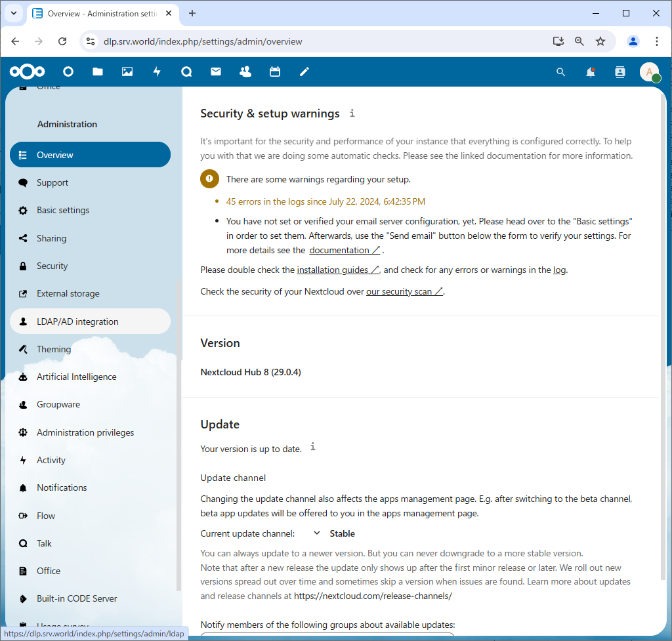Viewport: 672px width, 641px height.
Task: Open Security settings in sidebar
Action: (x=90, y=266)
